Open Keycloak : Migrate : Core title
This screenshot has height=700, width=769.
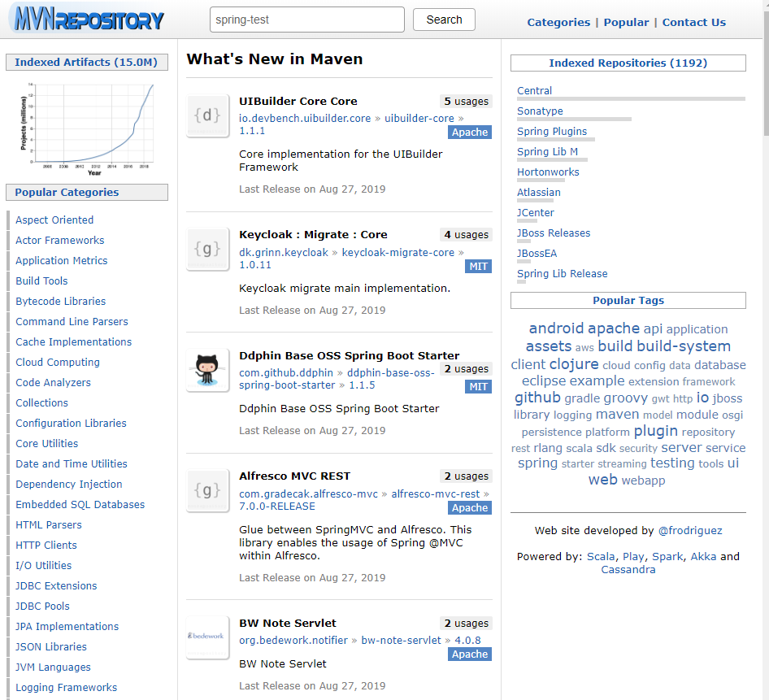313,234
